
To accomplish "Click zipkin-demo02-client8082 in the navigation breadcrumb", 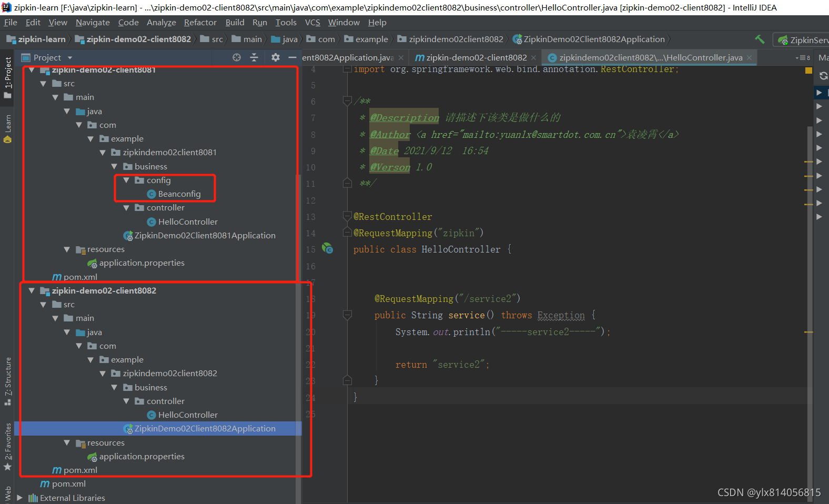I will 133,39.
